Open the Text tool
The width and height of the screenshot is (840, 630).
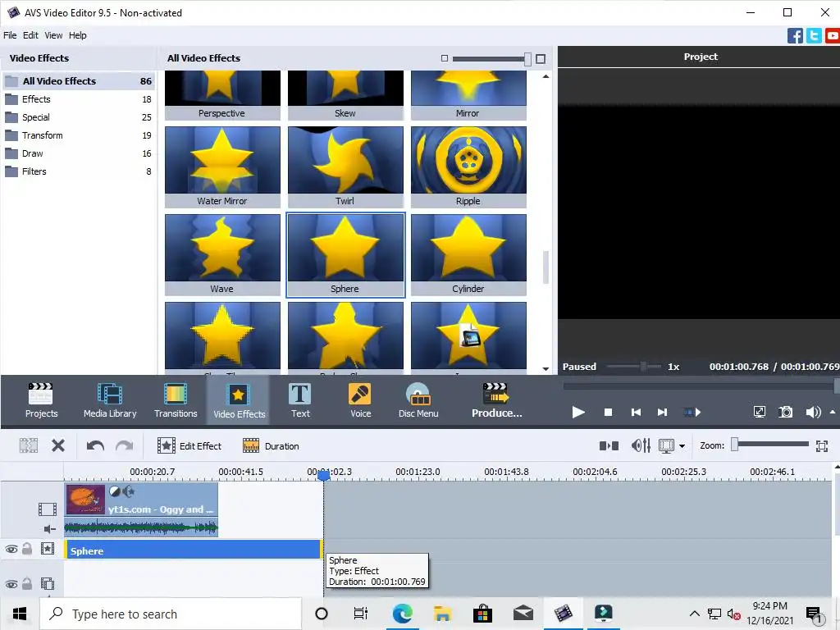tap(300, 400)
